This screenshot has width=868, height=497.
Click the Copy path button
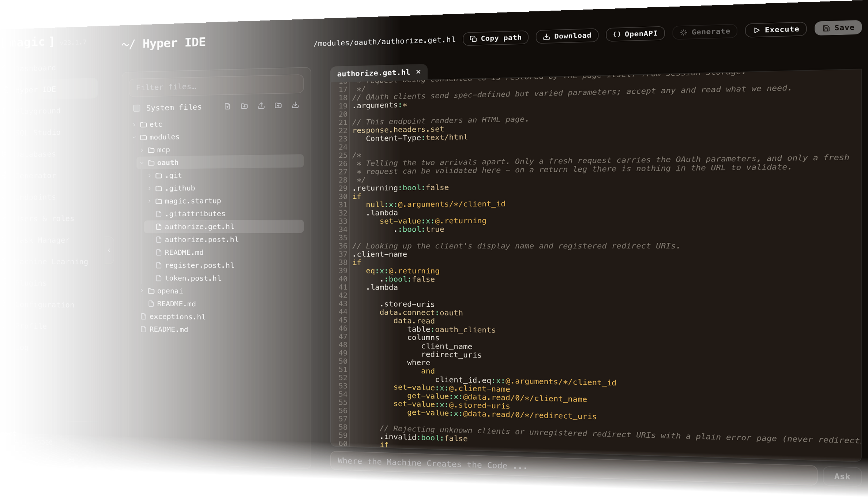click(x=496, y=38)
